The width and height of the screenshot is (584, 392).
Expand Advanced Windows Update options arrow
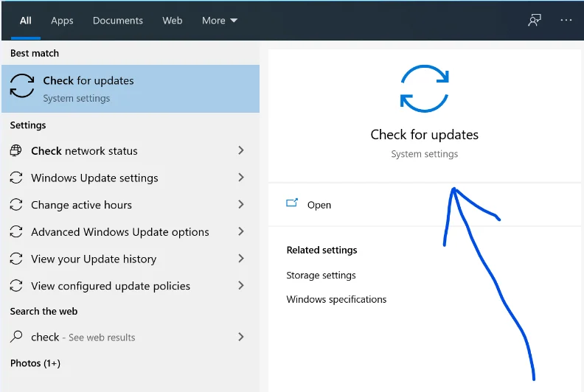pos(241,231)
